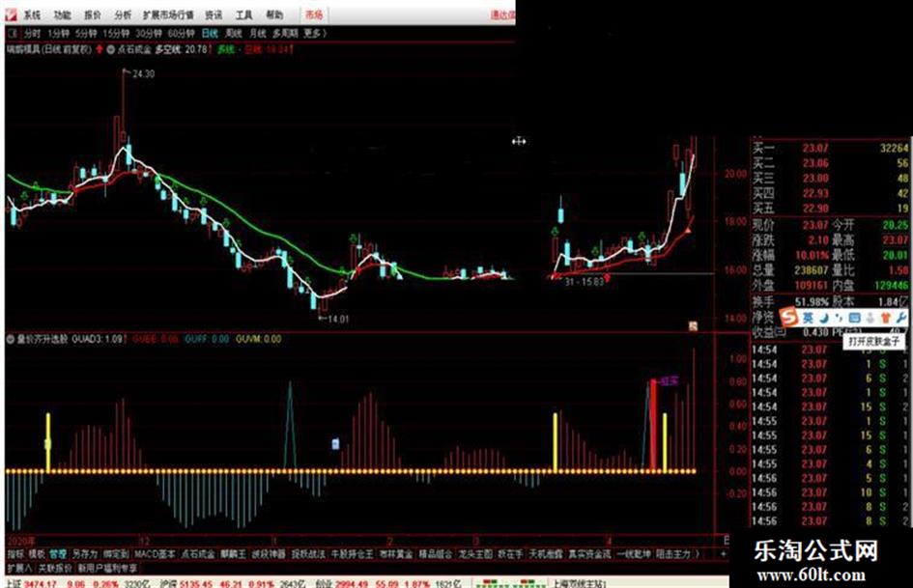Click the round icon before 点石成金 indicator

pos(111,50)
